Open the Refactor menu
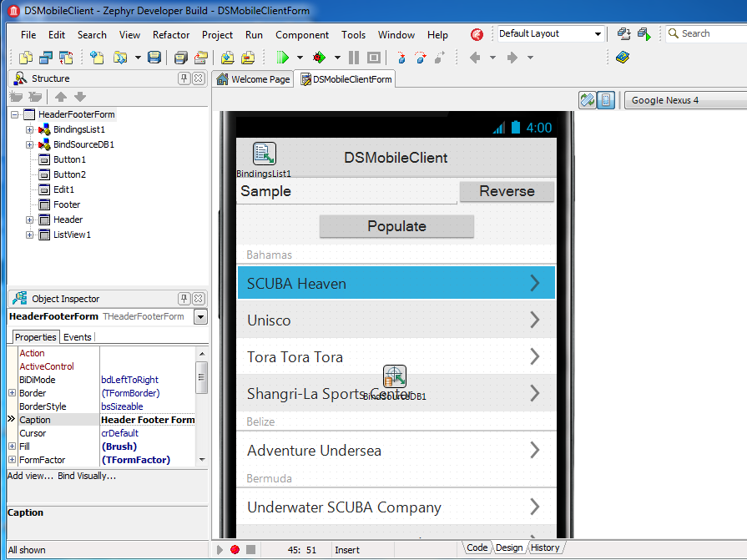 [x=171, y=35]
